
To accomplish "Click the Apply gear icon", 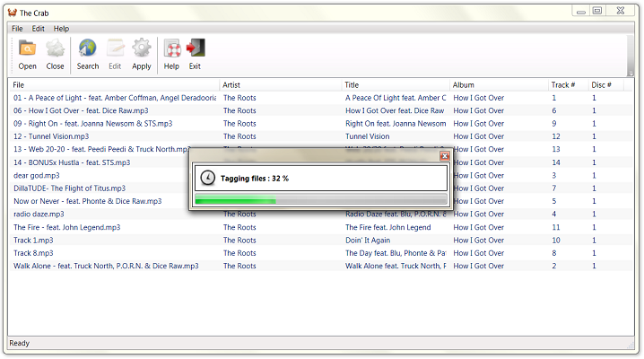I will click(142, 48).
